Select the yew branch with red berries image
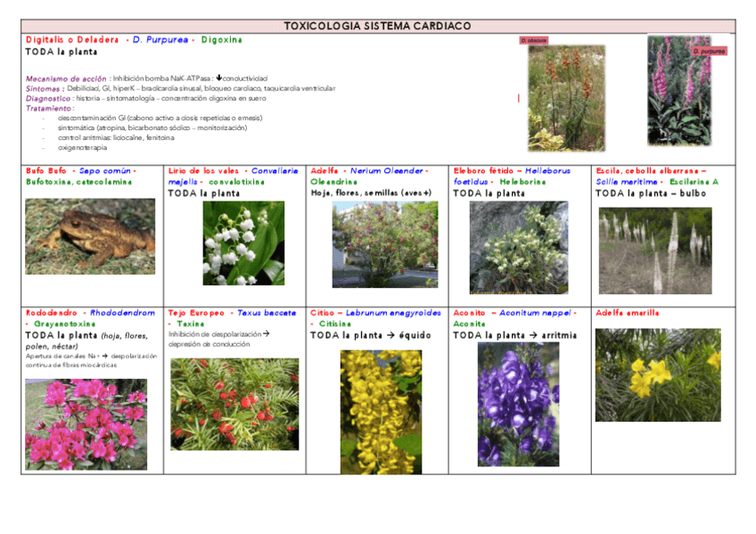 234,404
